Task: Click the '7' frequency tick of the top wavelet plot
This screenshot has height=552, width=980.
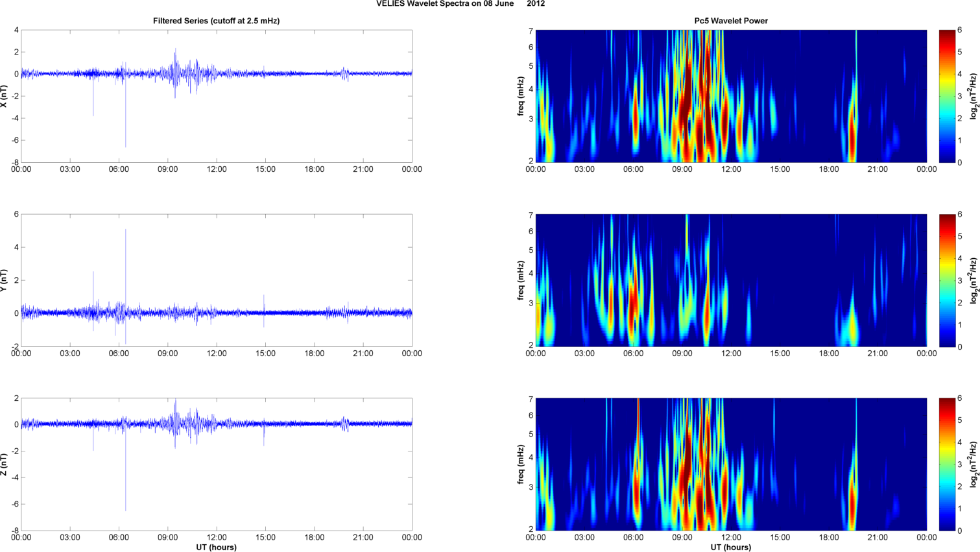Action: coord(531,31)
